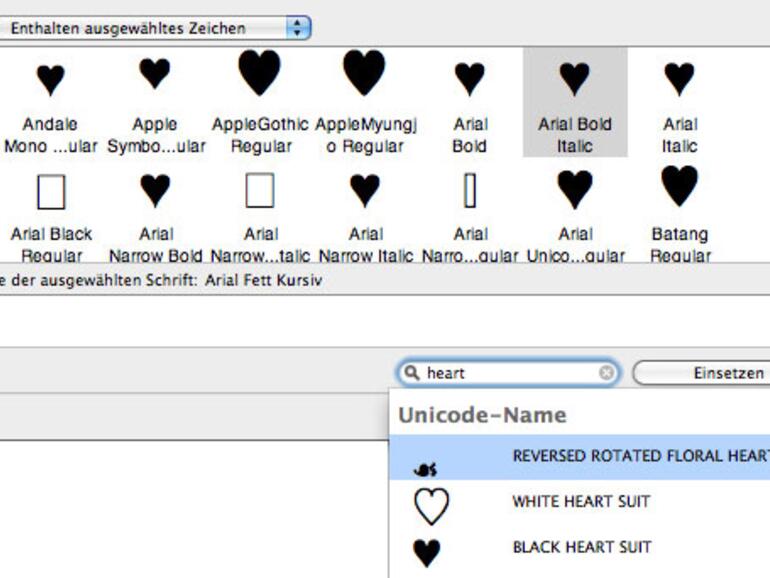Viewport: 770px width, 578px height.
Task: Select the REVERSED ROTATED FLORAL HEART result row
Action: (x=579, y=457)
